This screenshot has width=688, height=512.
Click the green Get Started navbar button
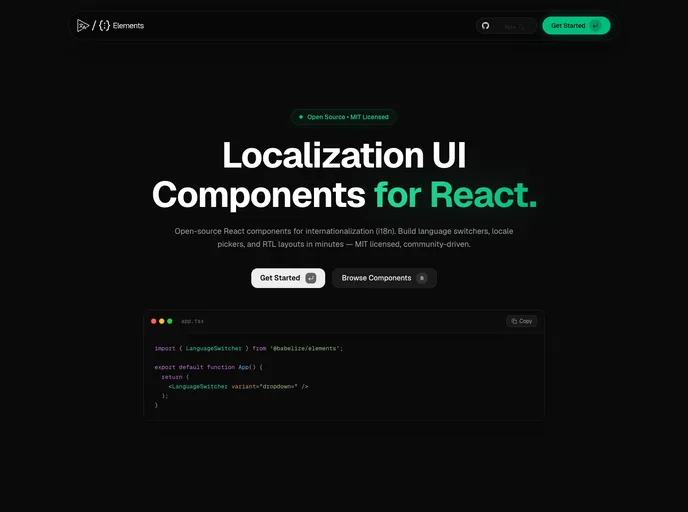click(576, 25)
